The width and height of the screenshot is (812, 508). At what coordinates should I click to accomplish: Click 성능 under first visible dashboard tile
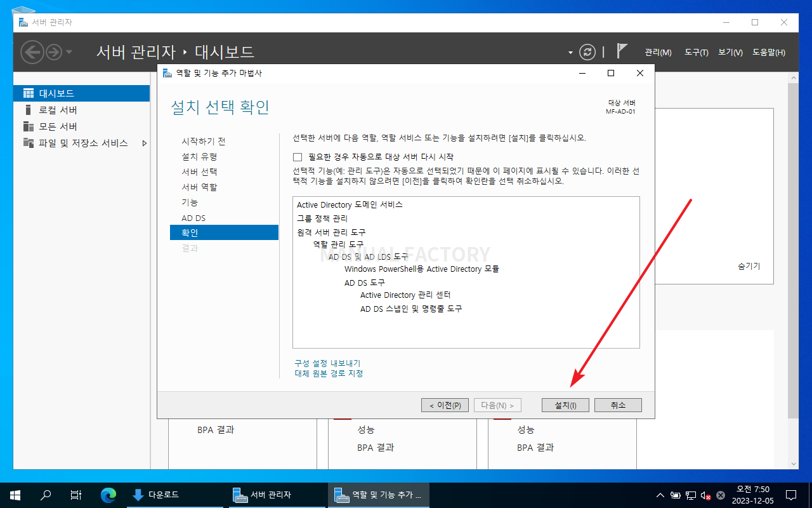click(x=366, y=430)
